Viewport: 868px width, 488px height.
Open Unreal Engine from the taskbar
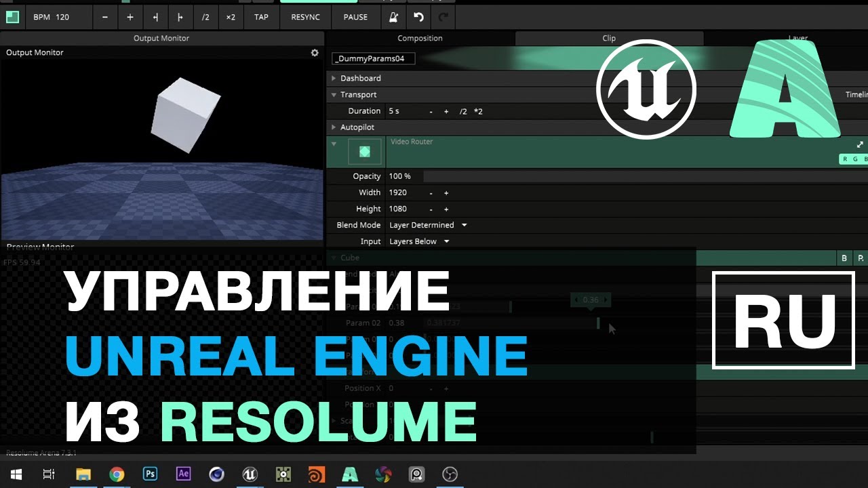[x=250, y=474]
